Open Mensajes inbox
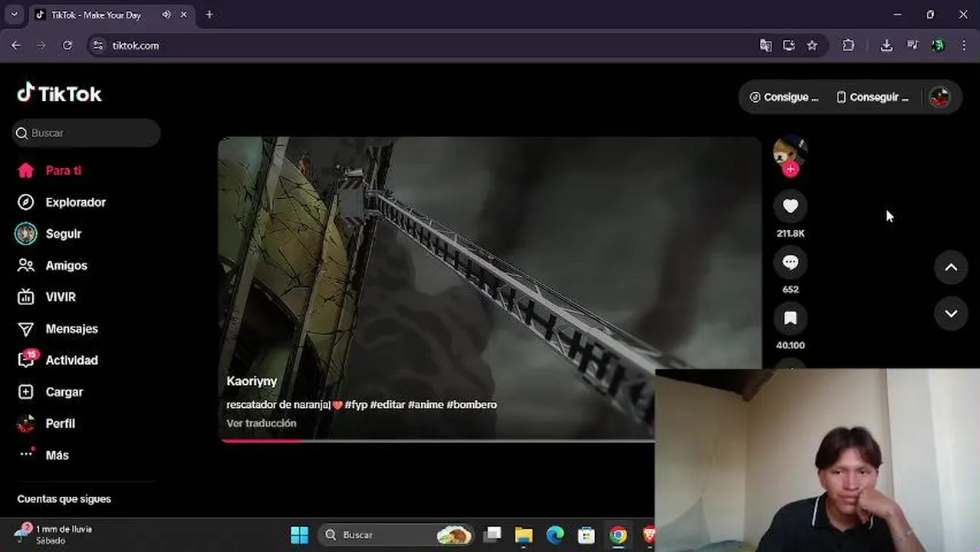This screenshot has width=980, height=552. pyautogui.click(x=58, y=328)
